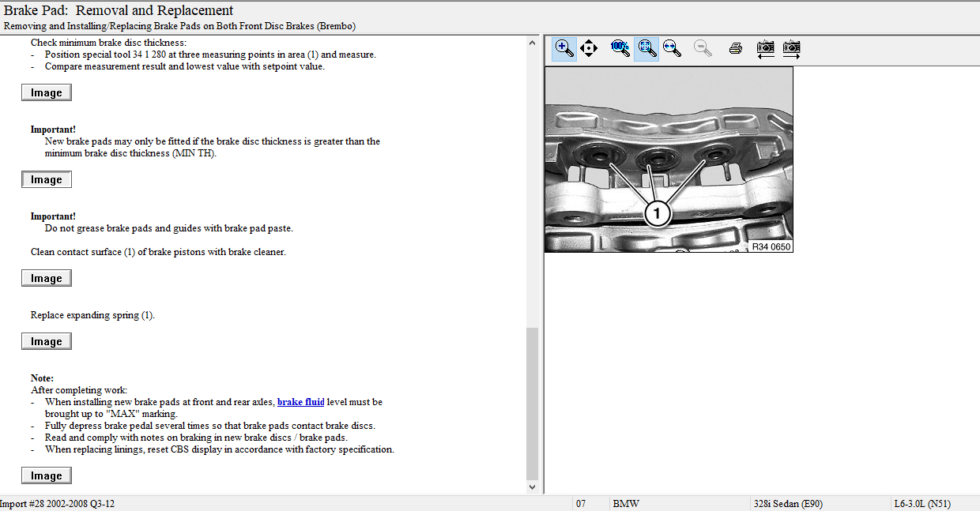980x511 pixels.
Task: Click 'Read and comply with notes on braking' line
Action: (196, 438)
